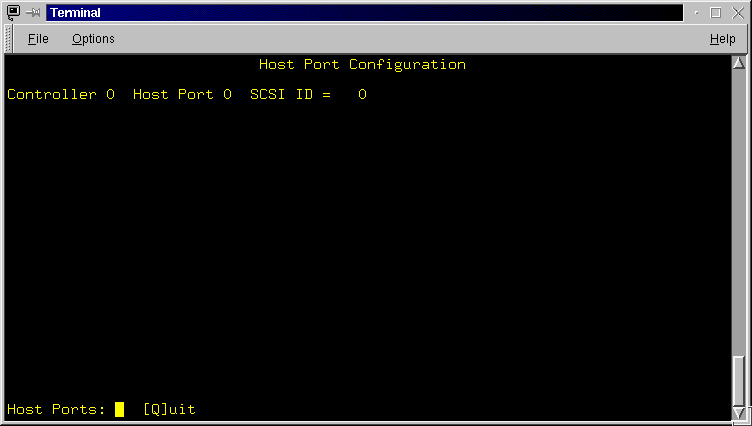This screenshot has height=426, width=752.
Task: Click the scrollbar thumb handle
Action: pyautogui.click(x=739, y=380)
